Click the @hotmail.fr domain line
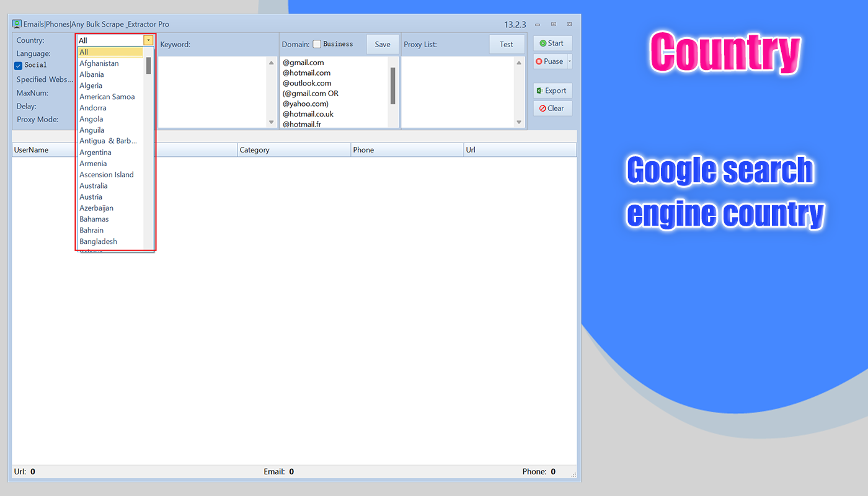The image size is (868, 496). click(302, 124)
